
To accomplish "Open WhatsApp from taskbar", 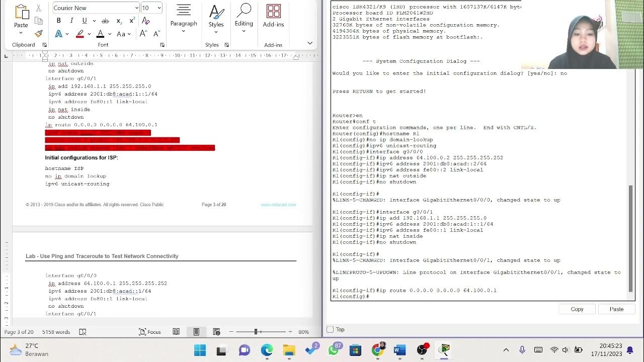I will coord(334,350).
